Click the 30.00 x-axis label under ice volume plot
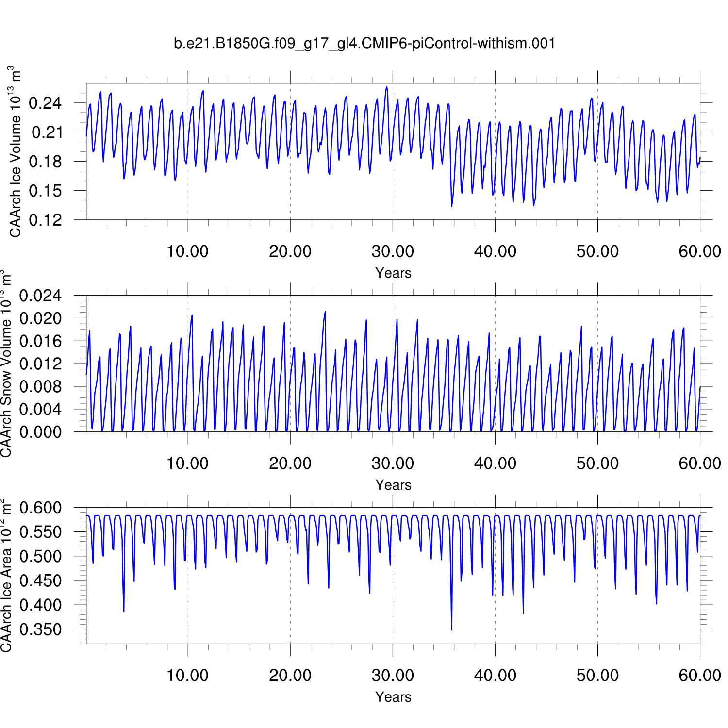This screenshot has height=728, width=728. 393,251
